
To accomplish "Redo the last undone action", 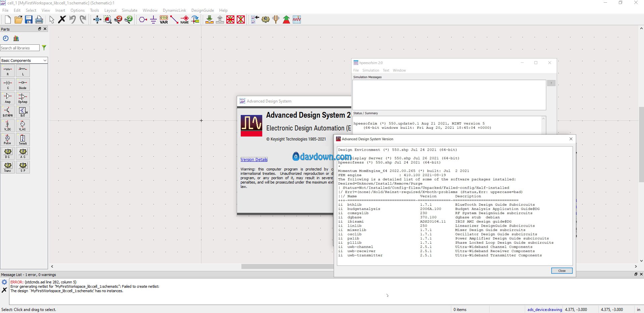I will 83,19.
